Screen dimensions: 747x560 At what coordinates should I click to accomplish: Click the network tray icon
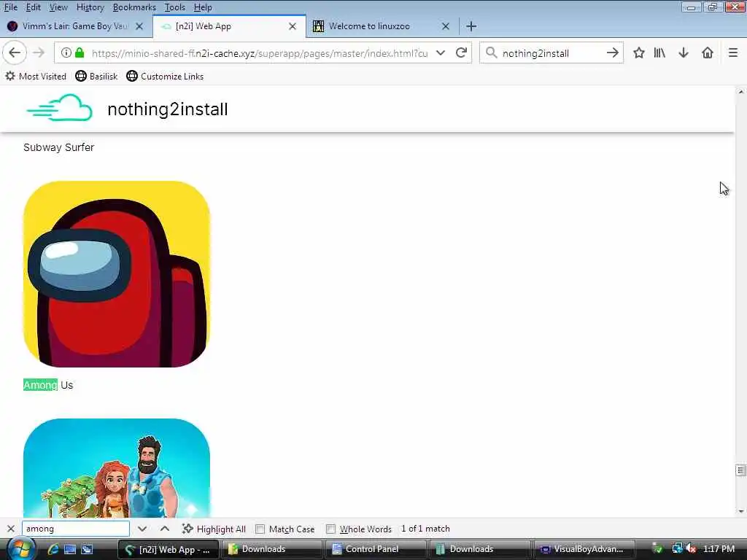coord(676,549)
